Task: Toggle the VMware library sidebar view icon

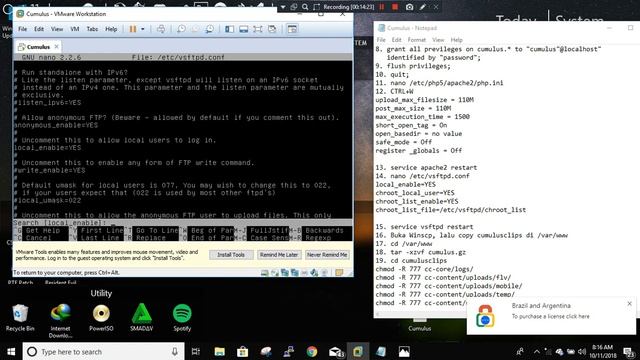Action: 229,29
